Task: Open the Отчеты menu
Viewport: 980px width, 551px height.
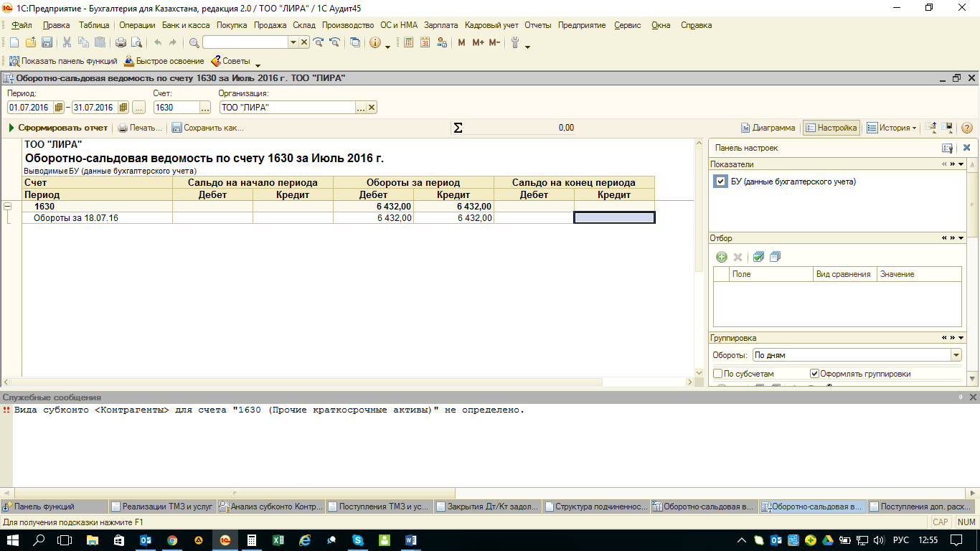Action: click(537, 25)
